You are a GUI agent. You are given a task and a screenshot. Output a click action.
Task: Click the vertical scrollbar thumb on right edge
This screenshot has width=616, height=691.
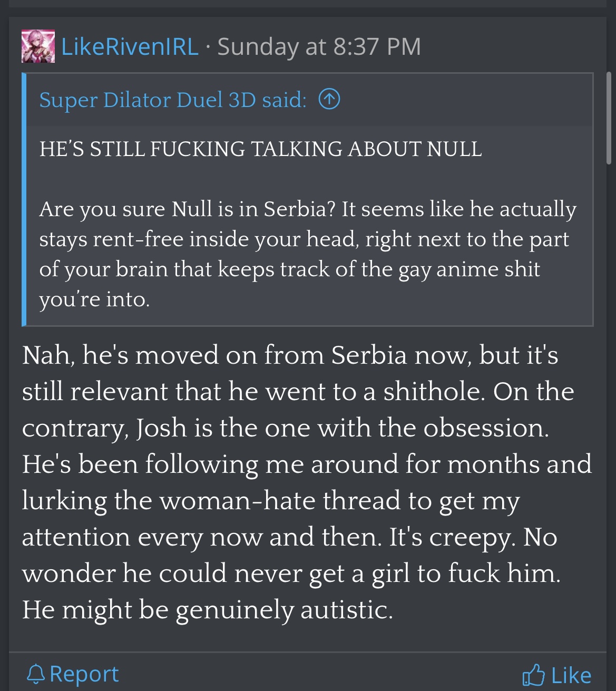point(609,119)
